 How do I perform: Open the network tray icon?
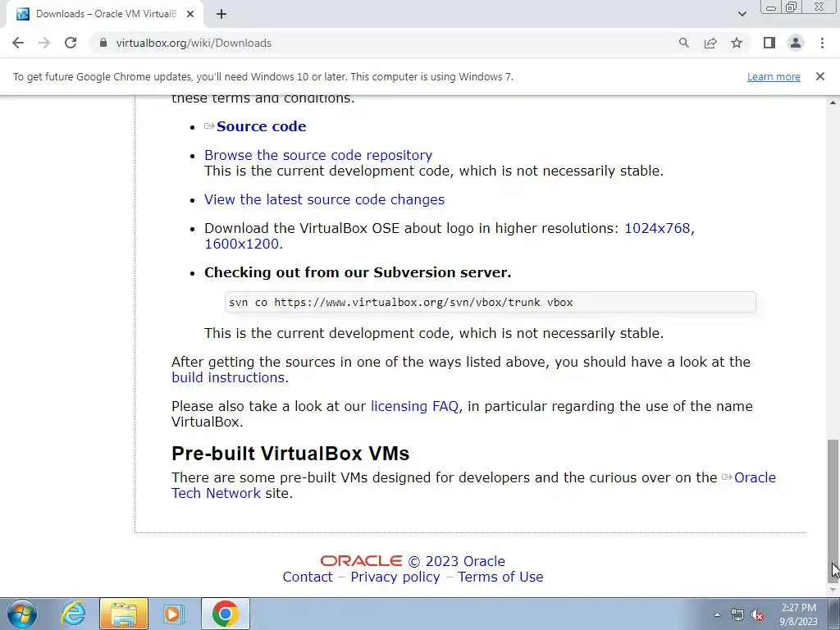[x=737, y=615]
